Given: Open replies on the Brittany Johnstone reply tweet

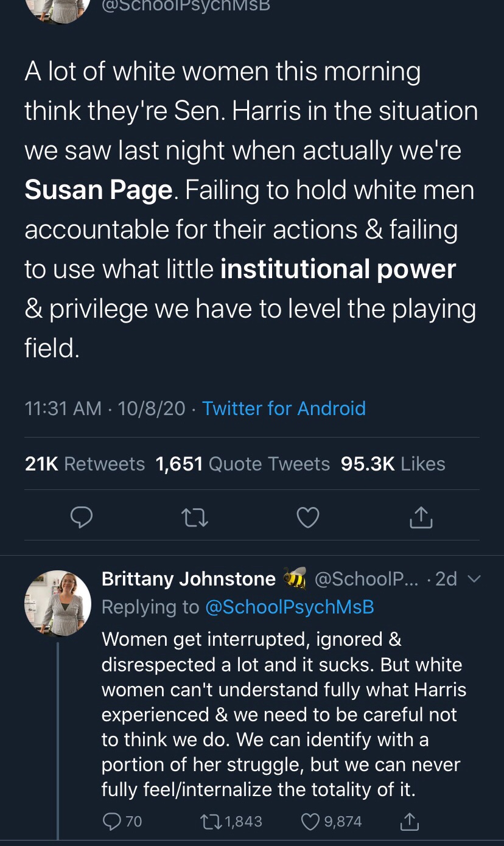Looking at the screenshot, I should coord(113,822).
